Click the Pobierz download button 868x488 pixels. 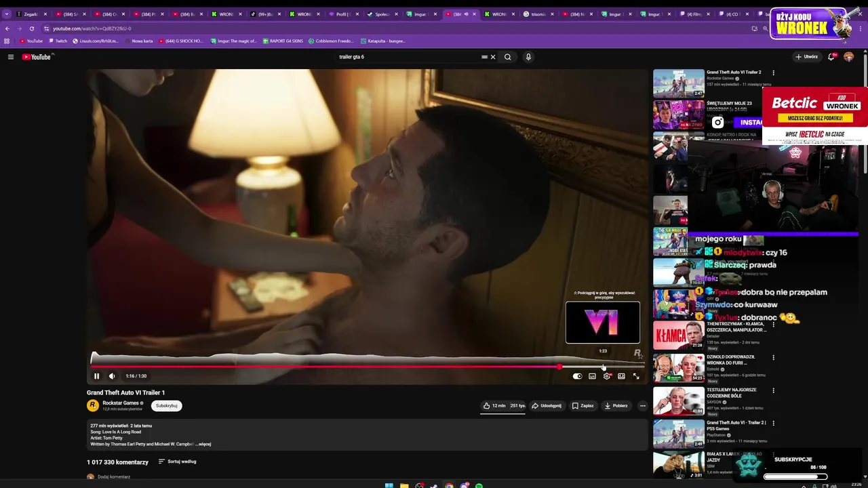[x=616, y=406]
